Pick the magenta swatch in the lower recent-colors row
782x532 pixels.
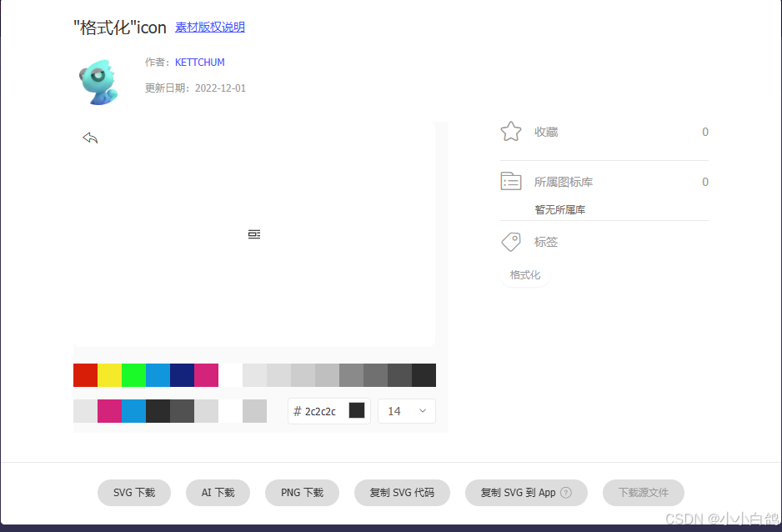[x=110, y=411]
